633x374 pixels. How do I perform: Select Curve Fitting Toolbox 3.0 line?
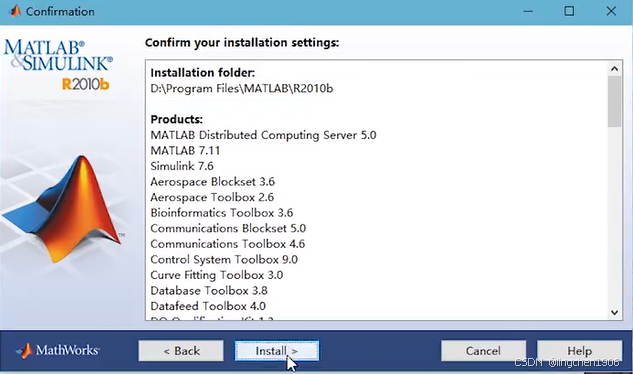(217, 275)
